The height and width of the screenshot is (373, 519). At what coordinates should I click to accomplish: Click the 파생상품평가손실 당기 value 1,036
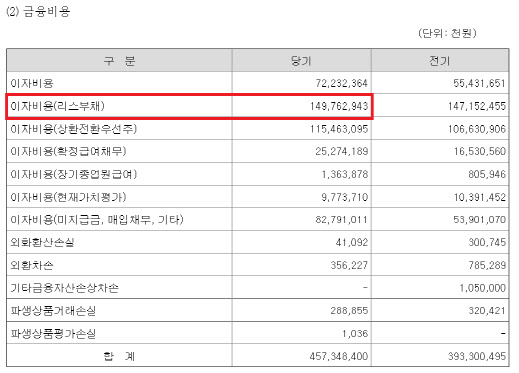pos(355,334)
